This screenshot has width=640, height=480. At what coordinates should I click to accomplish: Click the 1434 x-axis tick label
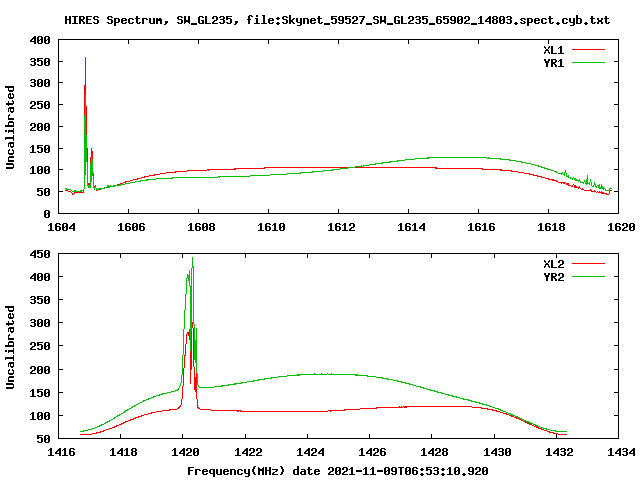(x=621, y=452)
